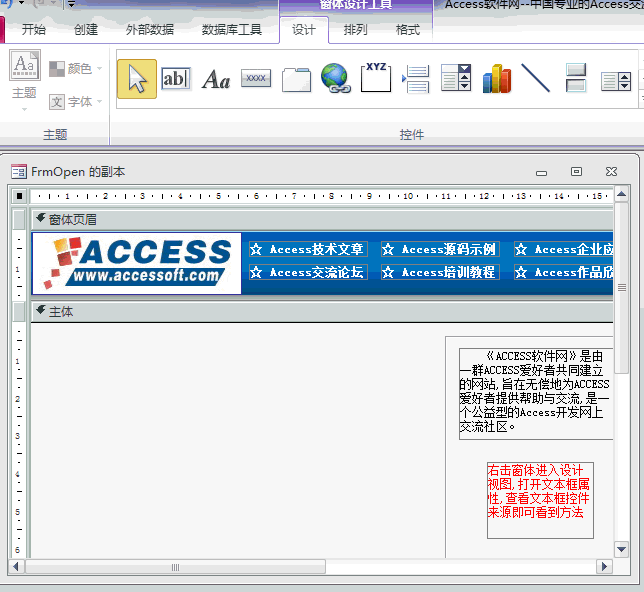Viewport: 644px width, 592px height.
Task: Switch to the 外部数据 tab
Action: [150, 30]
